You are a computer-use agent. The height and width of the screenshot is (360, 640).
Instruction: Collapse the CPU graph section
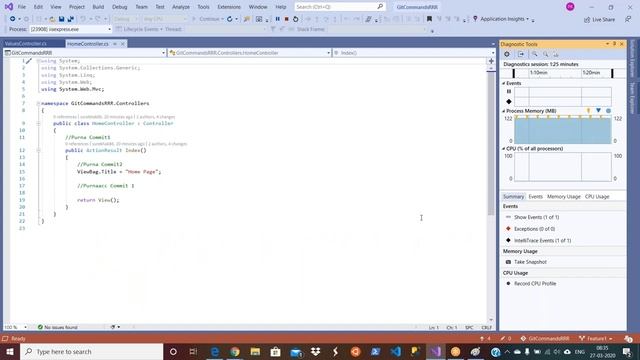tap(504, 149)
